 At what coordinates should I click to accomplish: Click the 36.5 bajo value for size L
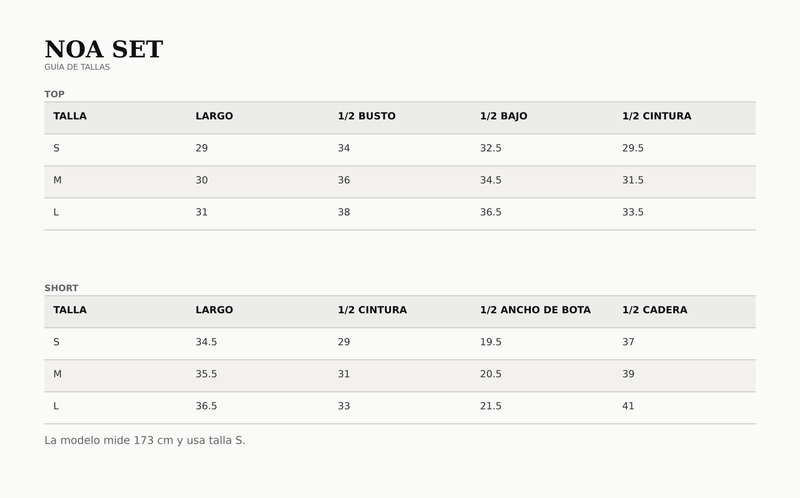[490, 212]
